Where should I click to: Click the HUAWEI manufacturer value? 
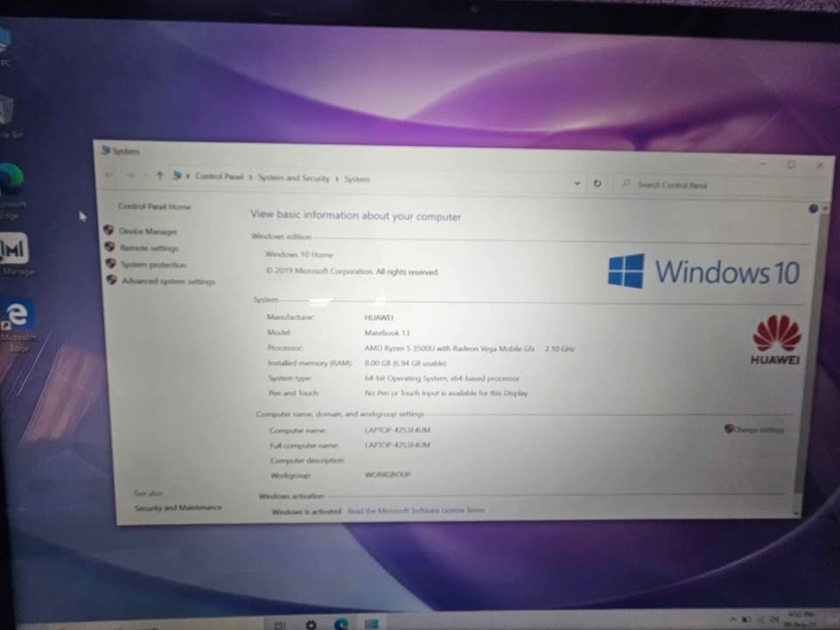[x=379, y=318]
